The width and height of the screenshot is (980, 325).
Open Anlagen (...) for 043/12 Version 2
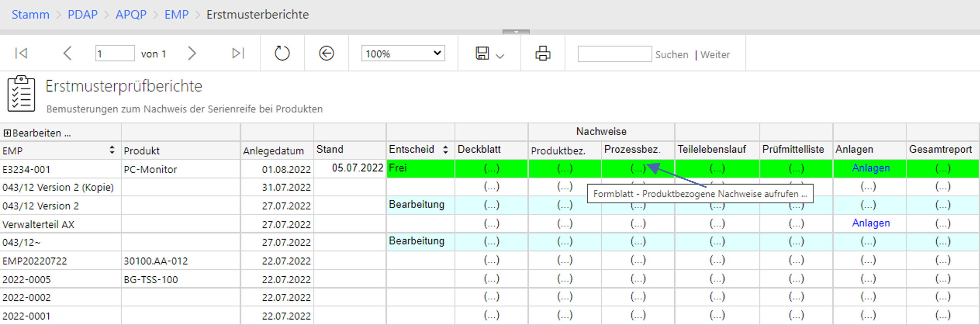(868, 205)
